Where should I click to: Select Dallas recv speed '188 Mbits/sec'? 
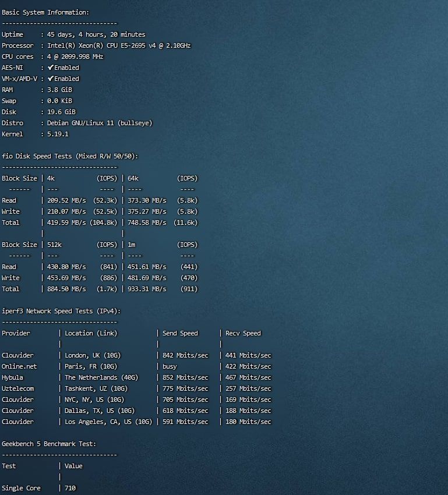[248, 411]
